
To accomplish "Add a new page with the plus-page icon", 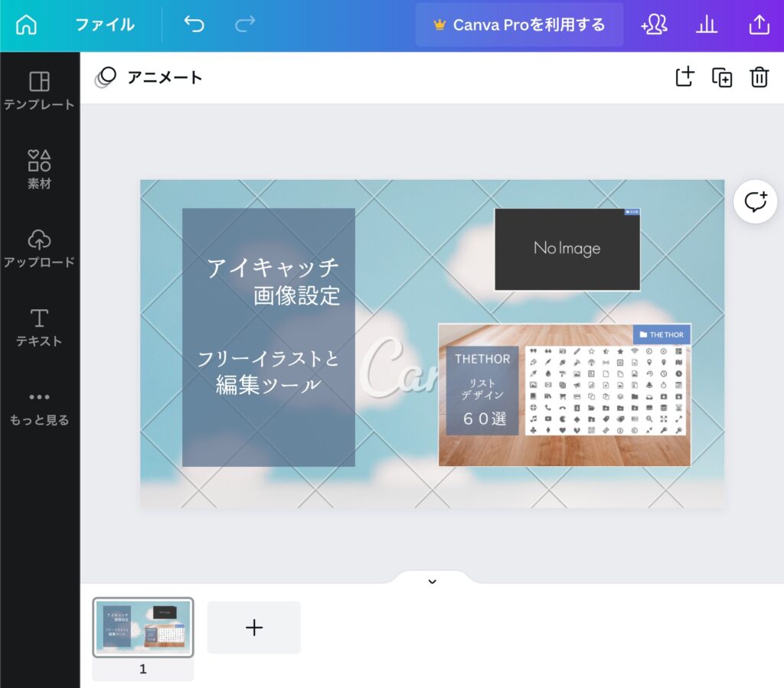I will coord(684,77).
